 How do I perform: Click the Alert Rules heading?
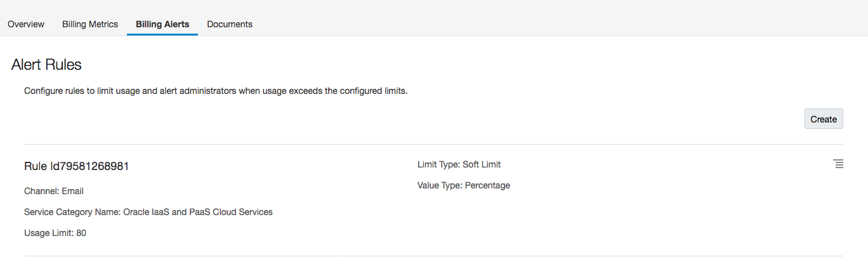tap(46, 64)
